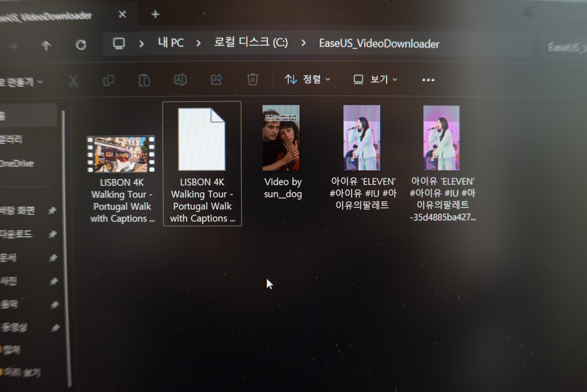Select Video by sun__dog file
Viewport: 587px width, 392px height.
[x=282, y=152]
